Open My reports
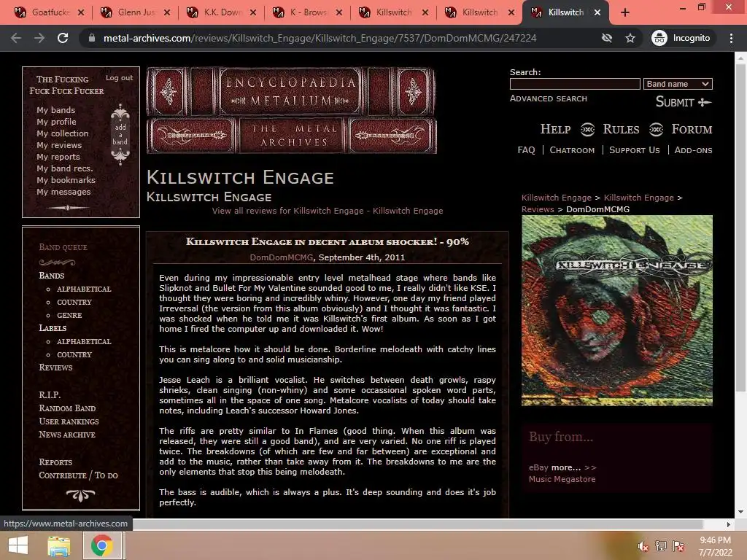 [x=58, y=157]
